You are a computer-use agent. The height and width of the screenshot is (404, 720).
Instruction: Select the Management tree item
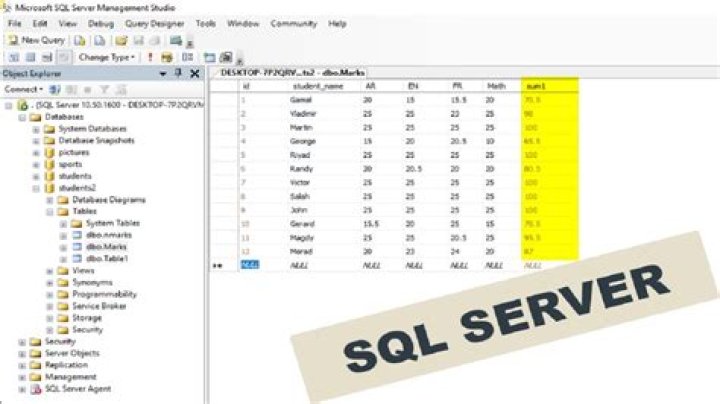pos(71,377)
